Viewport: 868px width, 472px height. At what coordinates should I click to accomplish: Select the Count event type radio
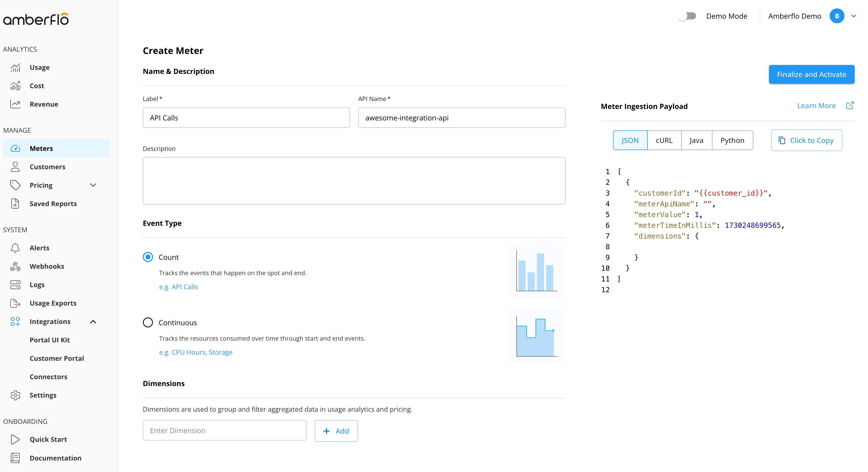pos(148,257)
